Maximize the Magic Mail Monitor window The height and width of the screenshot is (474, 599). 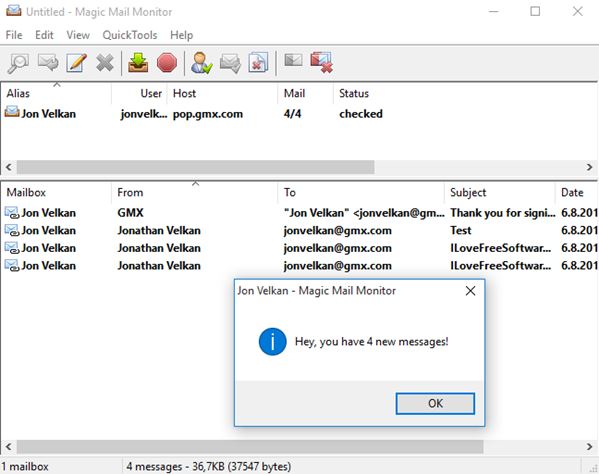535,11
